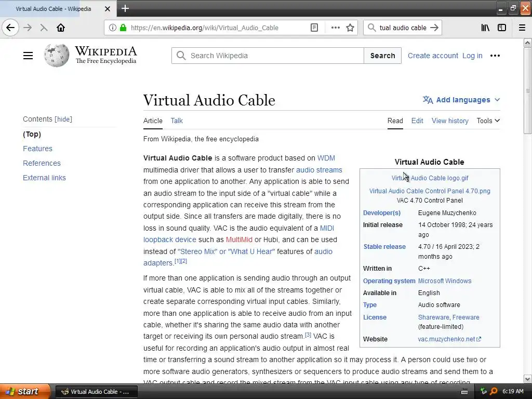Screen dimensions: 532x399
Task: Click the Add languages translate icon
Action: (428, 100)
